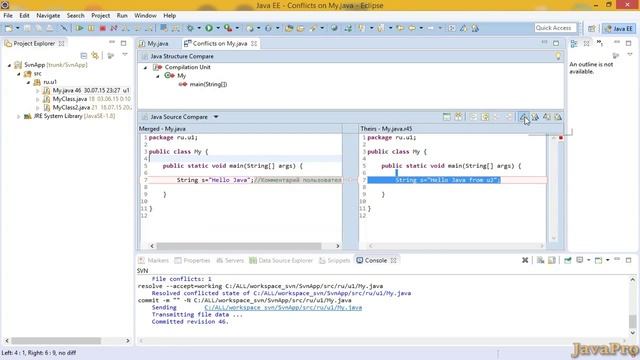Select My.java in Project Explorer
The width and height of the screenshot is (640, 360).
click(x=86, y=90)
